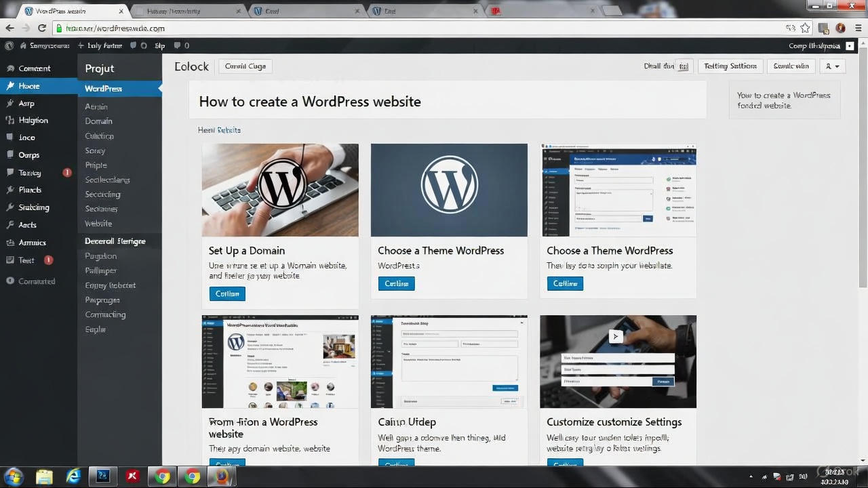
Task: Click the play icon on video thumbnail
Action: 615,336
